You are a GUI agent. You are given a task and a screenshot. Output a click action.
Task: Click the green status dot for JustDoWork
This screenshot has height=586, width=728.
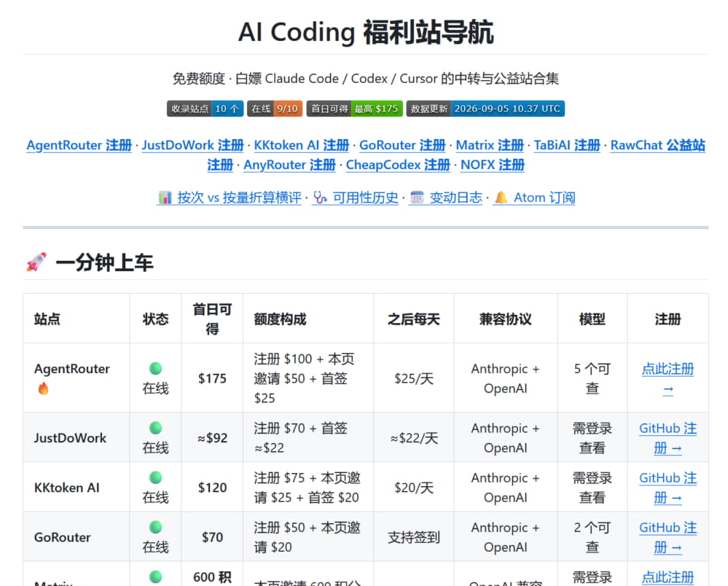[x=155, y=428]
